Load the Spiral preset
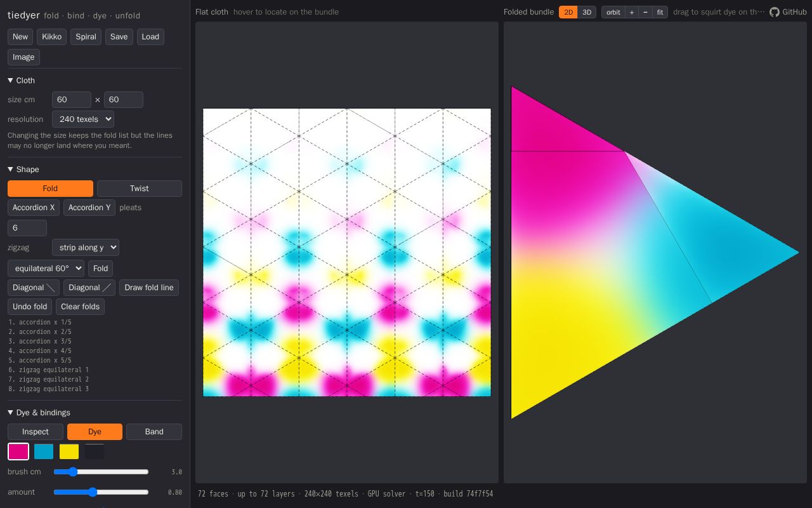The image size is (812, 508). point(86,37)
